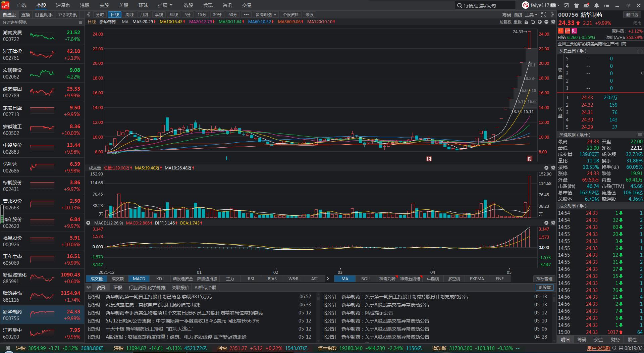This screenshot has width=644, height=353.
Task: Switch to 分时 view
Action: click(x=100, y=15)
